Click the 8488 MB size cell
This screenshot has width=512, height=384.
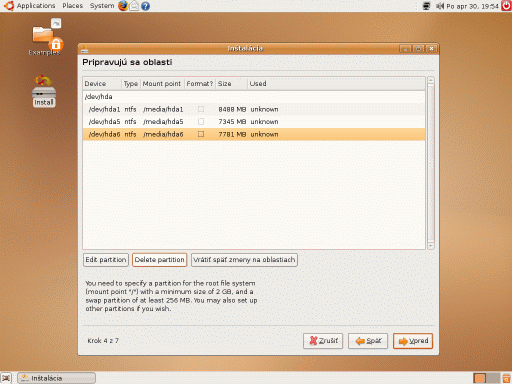[232, 109]
